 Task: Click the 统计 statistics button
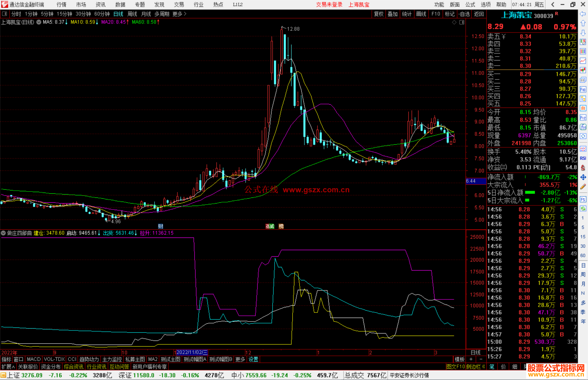click(x=407, y=14)
